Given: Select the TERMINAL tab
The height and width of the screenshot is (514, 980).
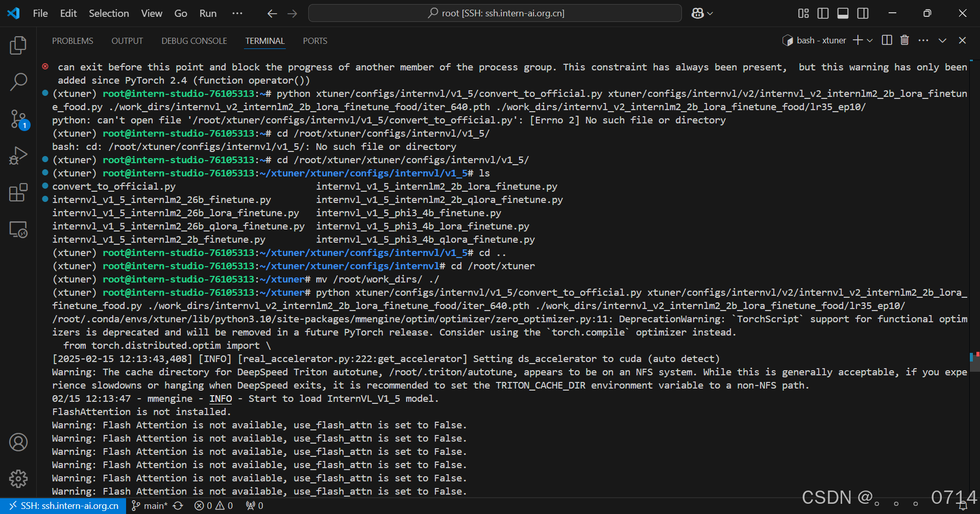Looking at the screenshot, I should tap(265, 41).
